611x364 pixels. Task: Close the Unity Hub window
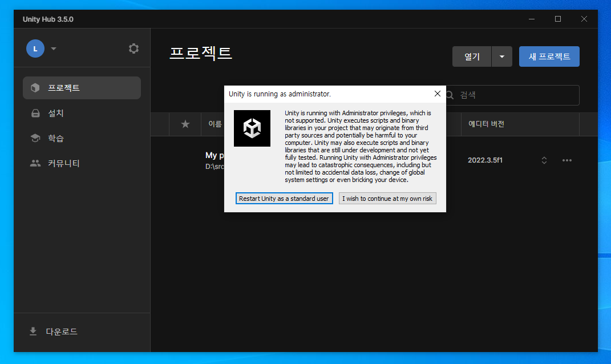(584, 19)
